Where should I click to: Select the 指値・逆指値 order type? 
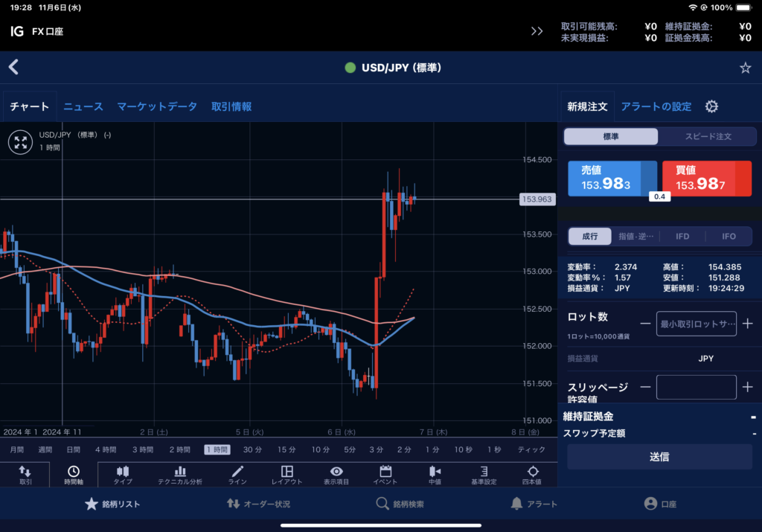coord(635,237)
